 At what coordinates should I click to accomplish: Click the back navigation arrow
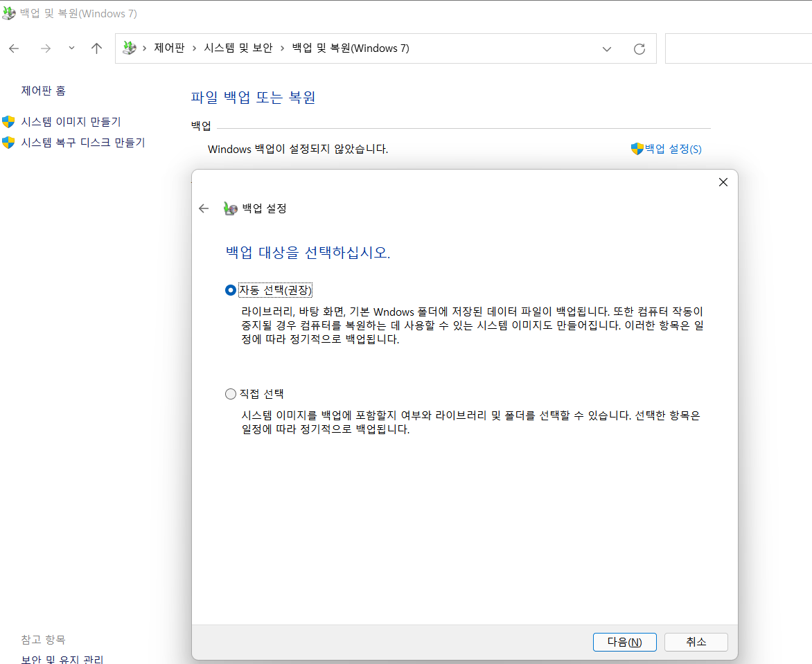14,48
